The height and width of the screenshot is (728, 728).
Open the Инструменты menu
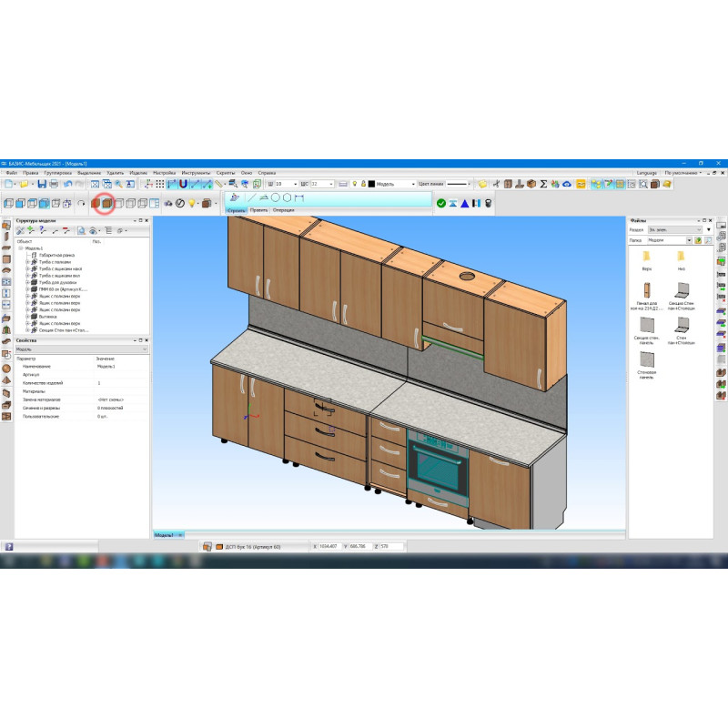[196, 172]
